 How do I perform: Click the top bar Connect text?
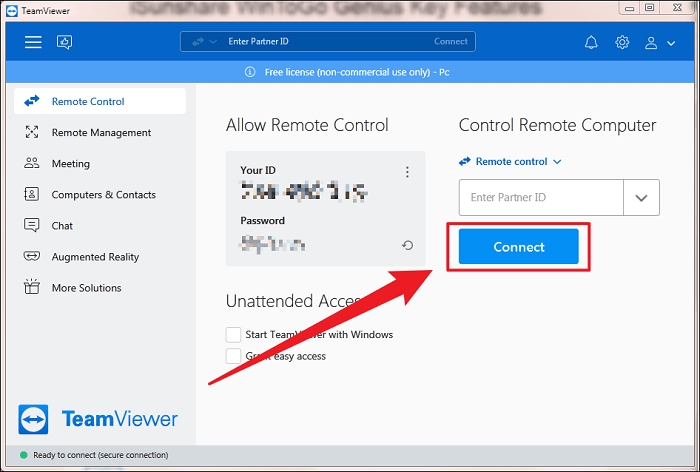click(450, 42)
